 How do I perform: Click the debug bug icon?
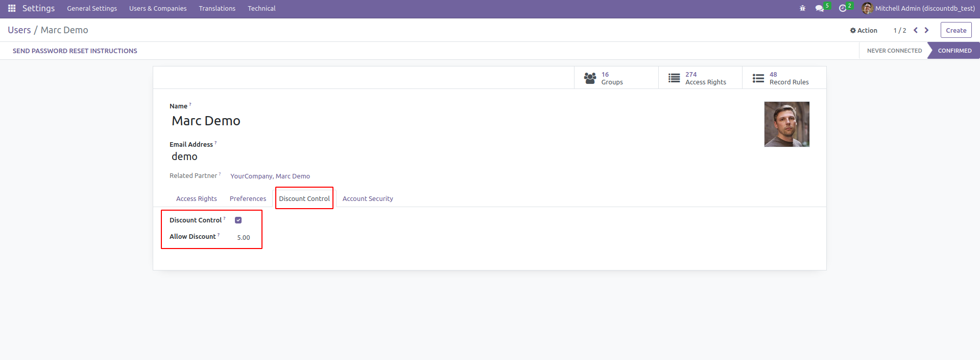[x=802, y=8]
